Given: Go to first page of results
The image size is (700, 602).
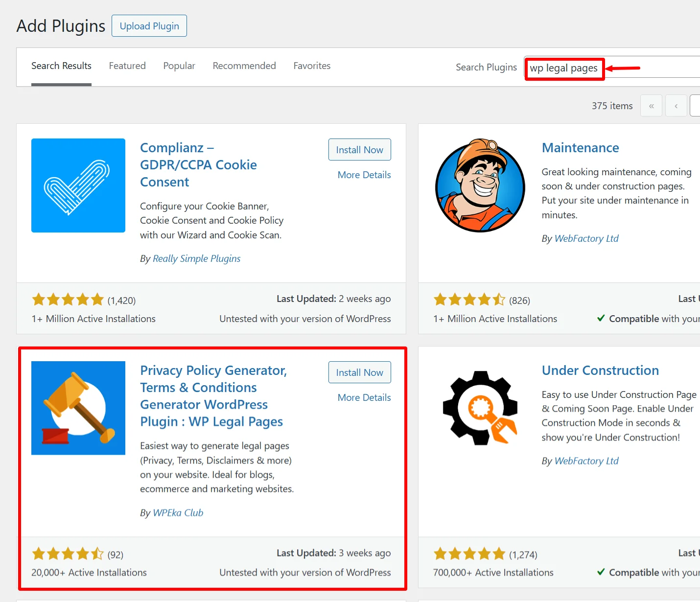Looking at the screenshot, I should coord(651,106).
